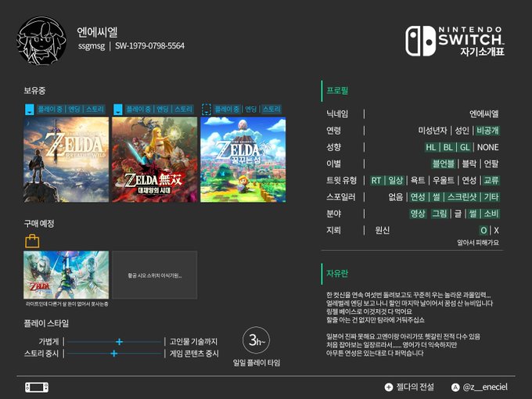
Task: Toggle 소비 in the 분야 row
Action: coord(491,214)
